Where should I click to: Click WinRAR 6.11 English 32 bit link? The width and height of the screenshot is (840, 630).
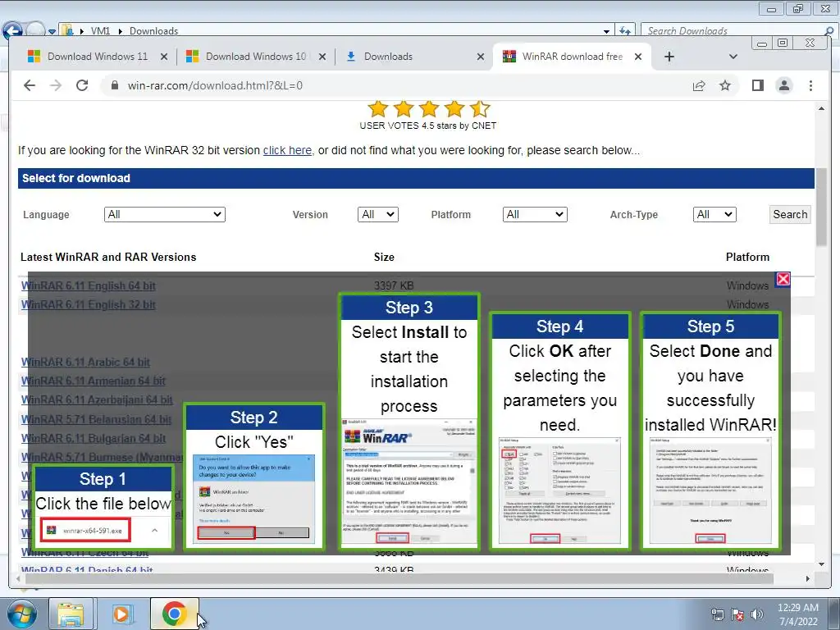(89, 305)
